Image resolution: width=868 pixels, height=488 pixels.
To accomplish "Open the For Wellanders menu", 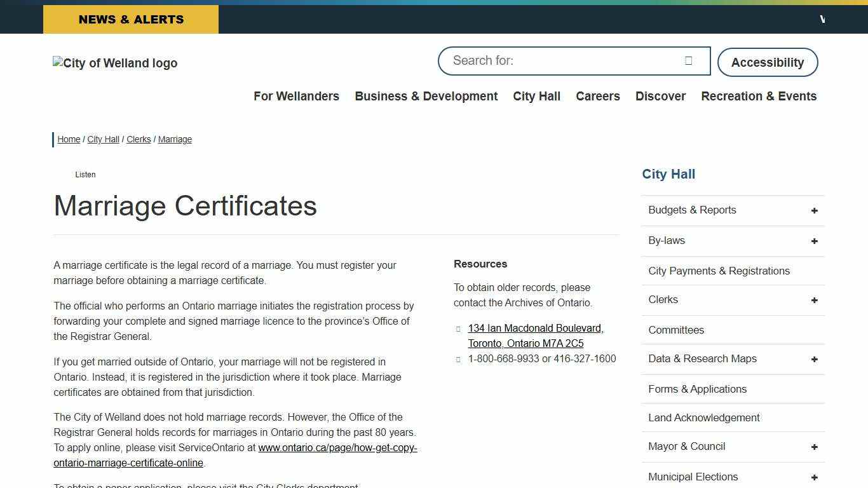I will point(296,96).
